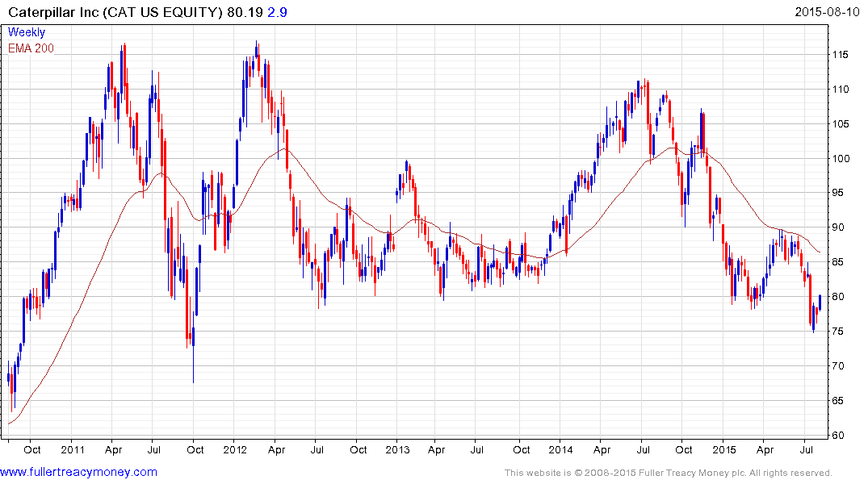Click the 80 price axis label
868x484 pixels.
coord(838,297)
